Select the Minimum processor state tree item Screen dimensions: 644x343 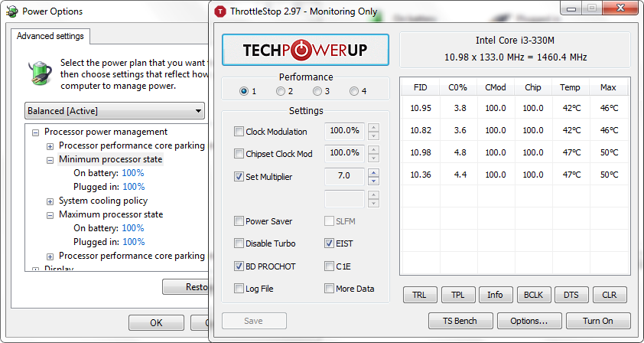click(110, 159)
